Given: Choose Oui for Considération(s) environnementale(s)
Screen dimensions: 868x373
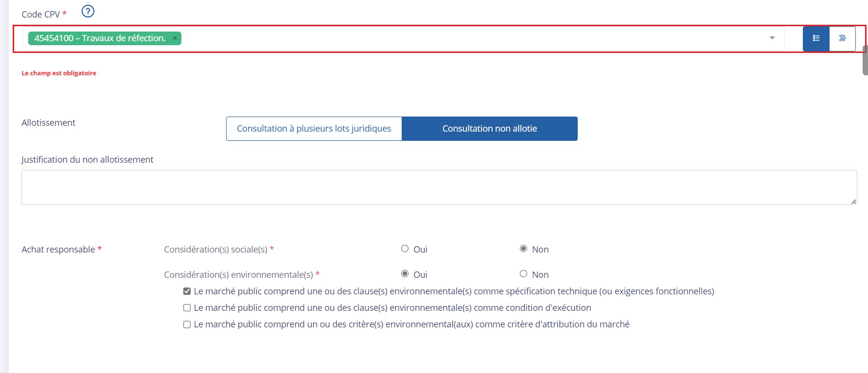Looking at the screenshot, I should pos(405,274).
